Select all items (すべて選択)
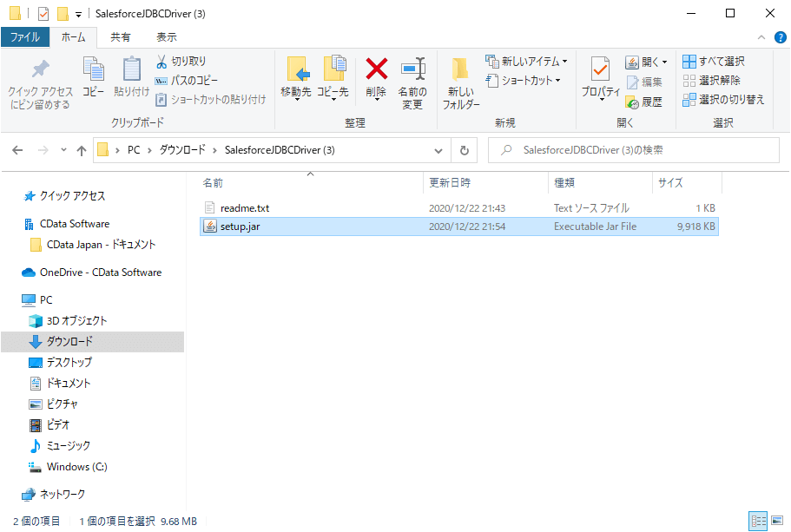Viewport: 791px width, 532px height. point(714,62)
